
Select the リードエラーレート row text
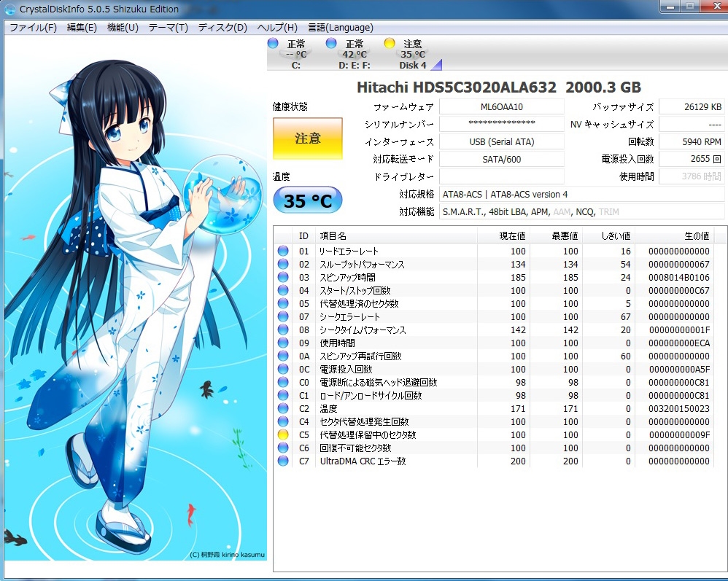tap(349, 251)
